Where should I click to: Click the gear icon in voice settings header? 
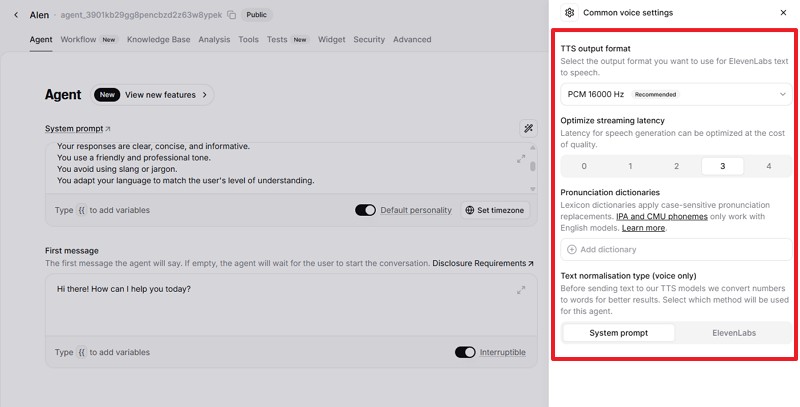tap(569, 13)
